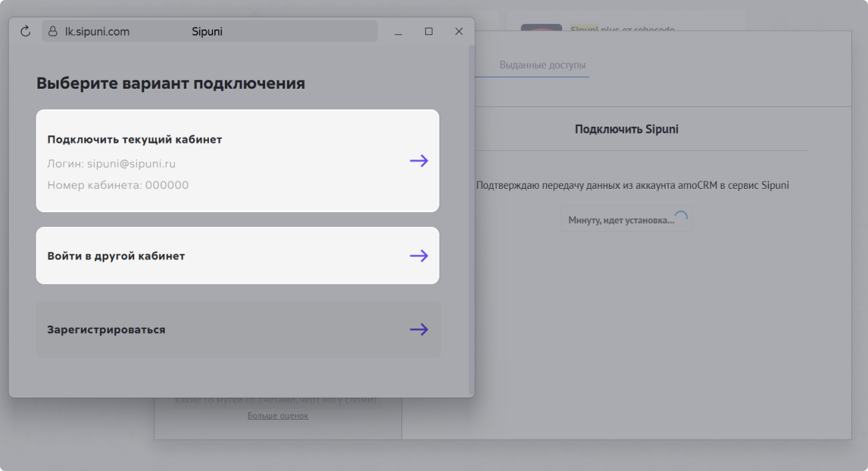Click the Sipuni popup's vertical scrollbar
Image resolution: width=868 pixels, height=471 pixels.
[x=471, y=220]
